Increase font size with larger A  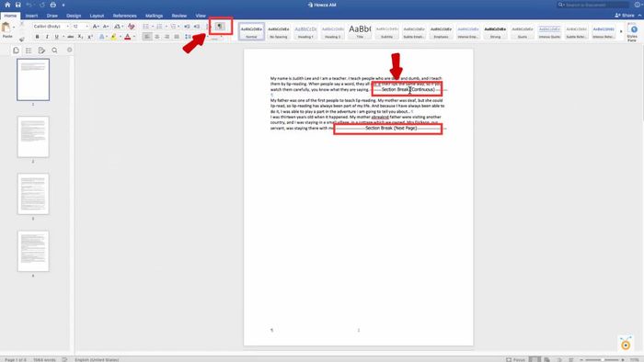click(x=96, y=27)
